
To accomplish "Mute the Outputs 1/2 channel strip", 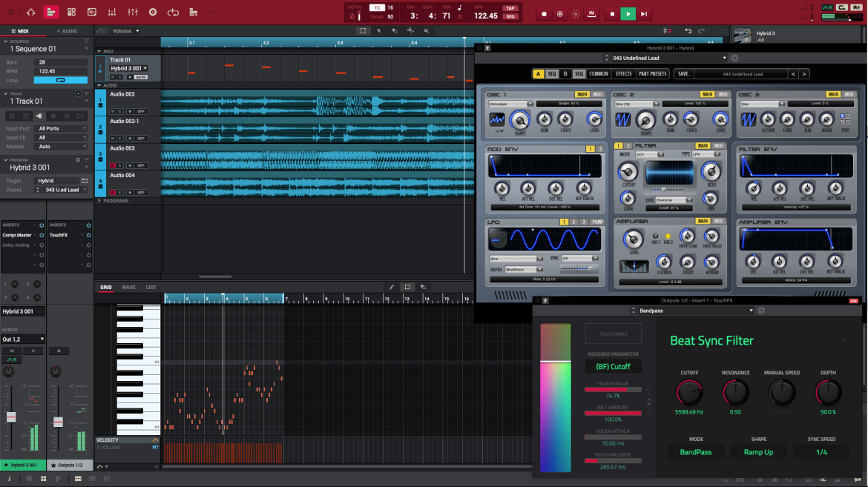I will coord(59,351).
